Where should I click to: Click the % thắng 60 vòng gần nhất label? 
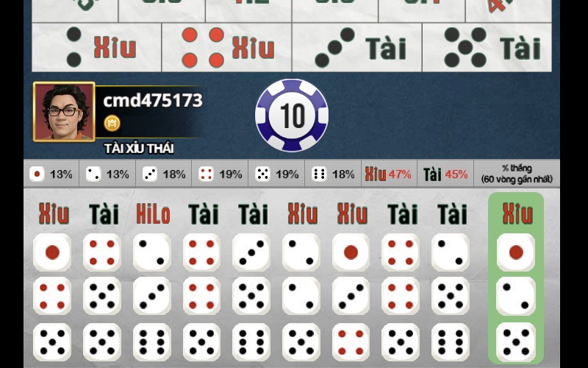click(x=517, y=174)
